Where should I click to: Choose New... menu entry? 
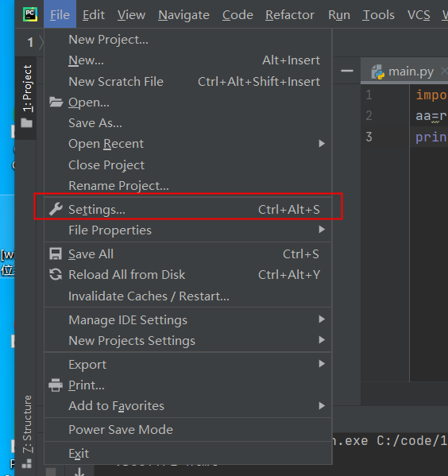click(x=188, y=60)
